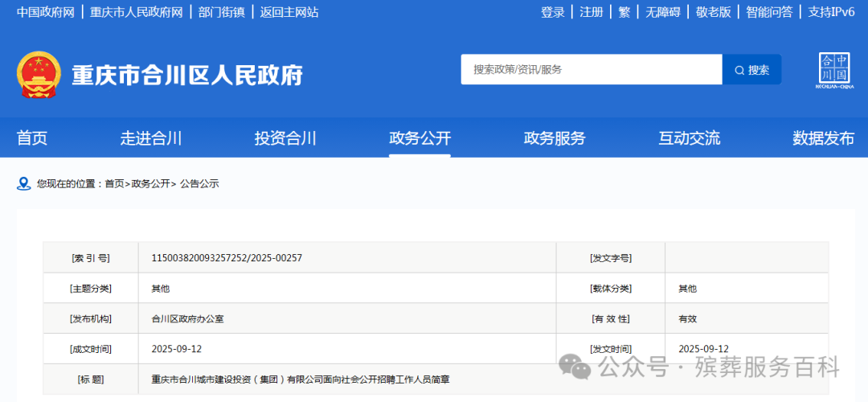This screenshot has width=868, height=402.
Task: Go to 政务服务 navigation tab
Action: 555,138
